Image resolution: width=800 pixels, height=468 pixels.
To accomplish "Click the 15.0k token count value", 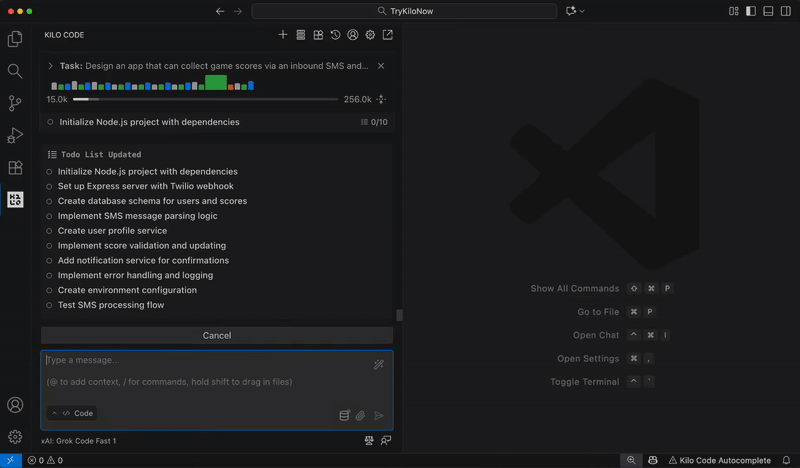I will (x=57, y=100).
